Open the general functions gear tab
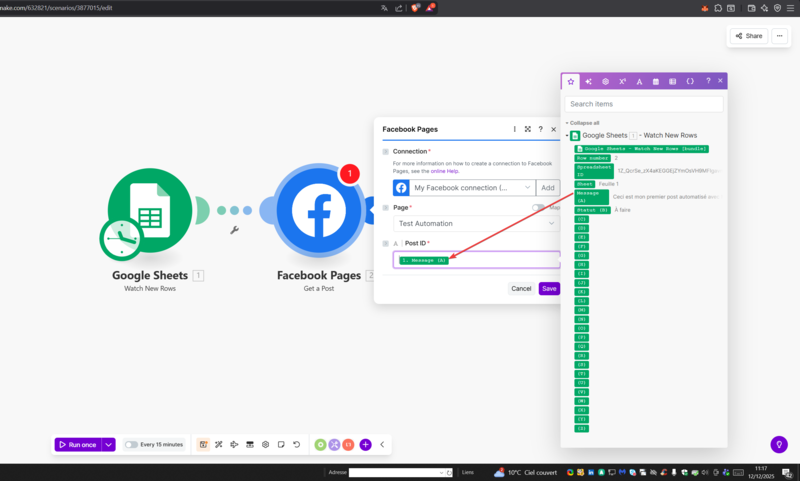The width and height of the screenshot is (800, 481). coord(605,81)
